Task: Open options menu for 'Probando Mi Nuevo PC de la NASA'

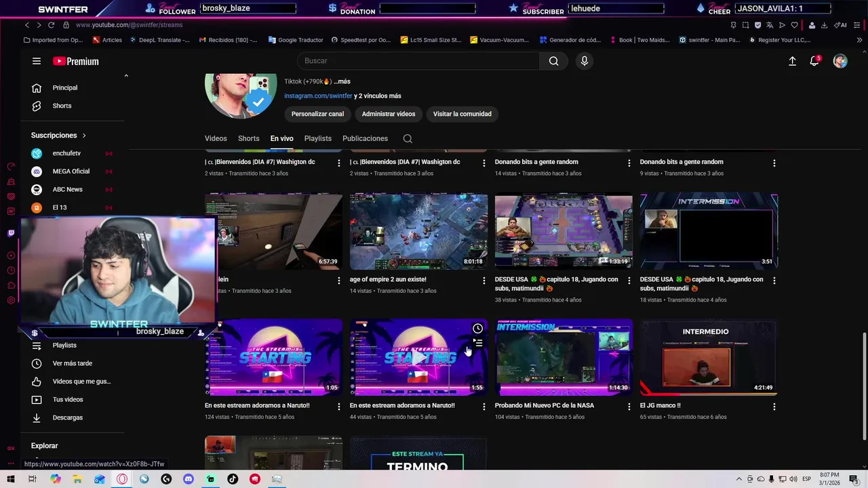Action: pos(629,406)
